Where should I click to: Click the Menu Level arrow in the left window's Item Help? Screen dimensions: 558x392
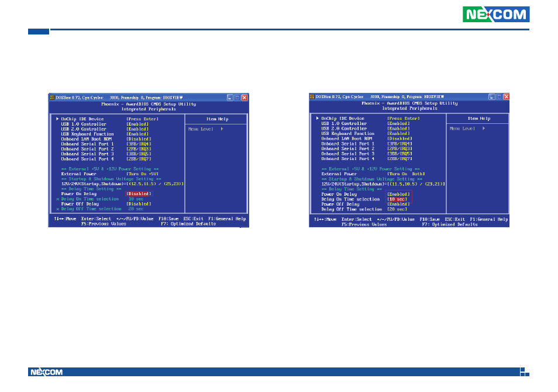[222, 129]
